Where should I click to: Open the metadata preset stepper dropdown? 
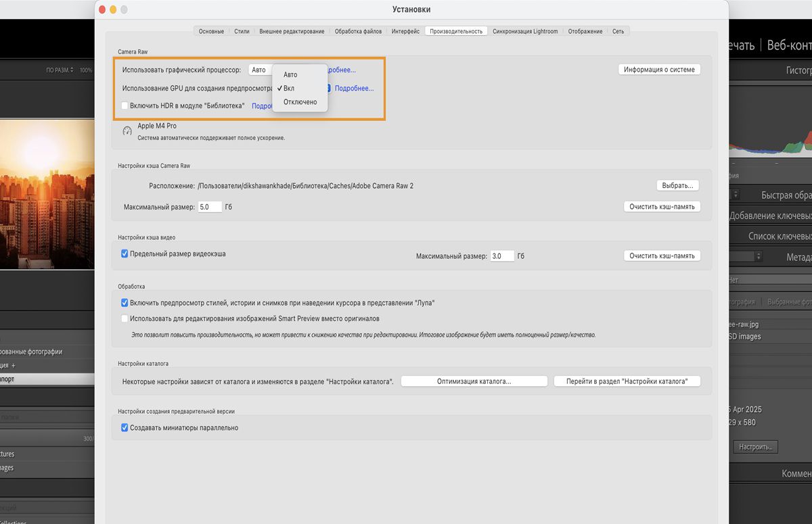pos(759,257)
